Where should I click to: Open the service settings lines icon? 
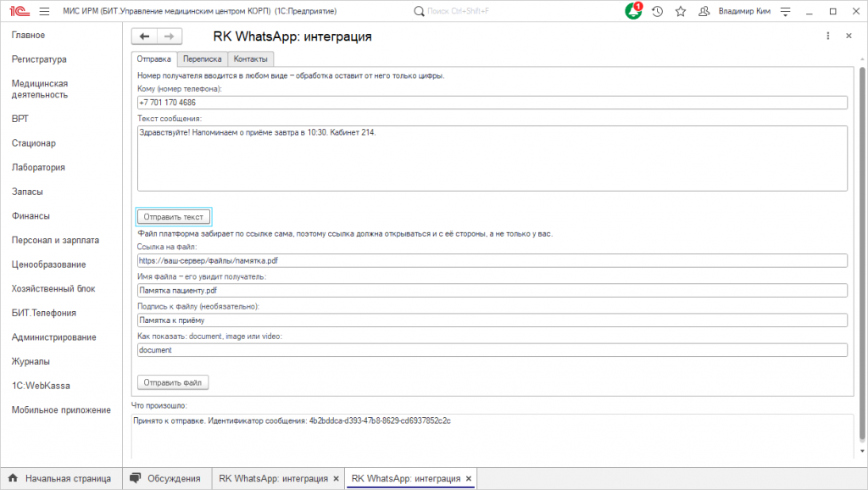(x=785, y=11)
